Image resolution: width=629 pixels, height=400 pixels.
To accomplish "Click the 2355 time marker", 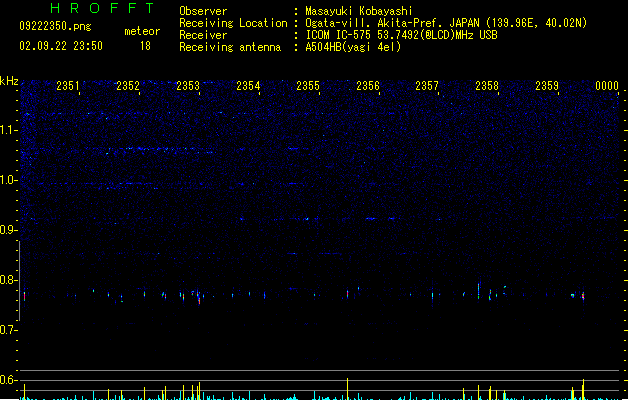I will tap(308, 86).
